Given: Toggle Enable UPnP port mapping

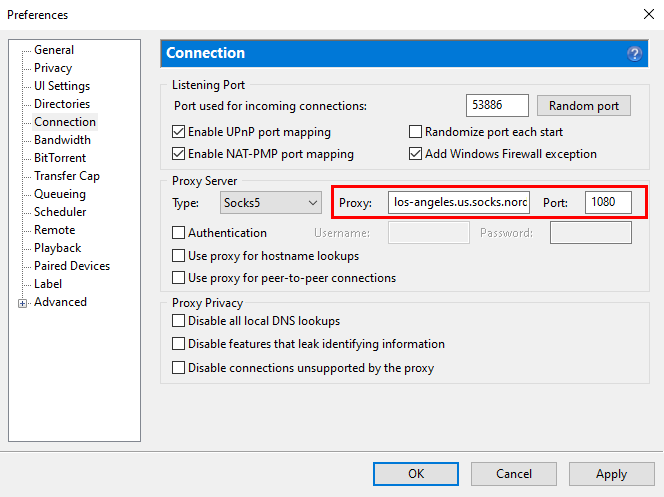Looking at the screenshot, I should (x=179, y=132).
